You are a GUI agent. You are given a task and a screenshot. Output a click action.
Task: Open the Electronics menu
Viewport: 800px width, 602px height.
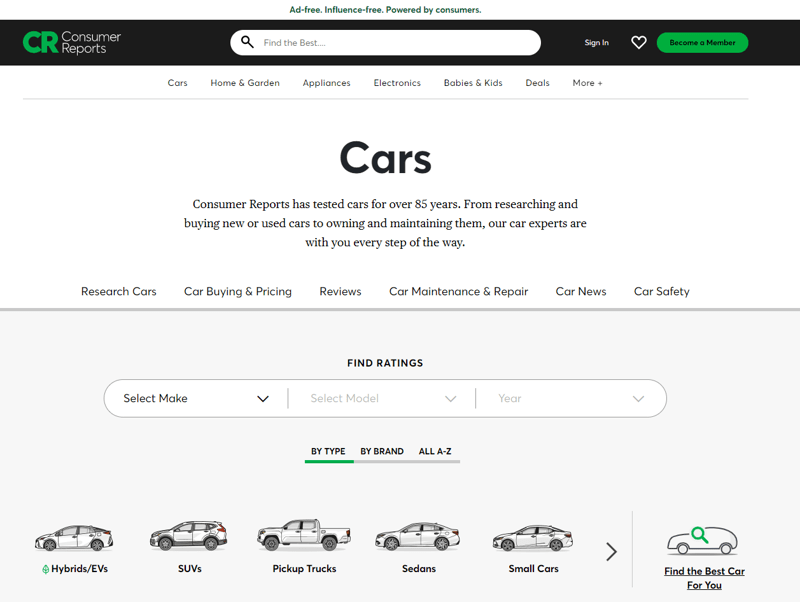(397, 83)
